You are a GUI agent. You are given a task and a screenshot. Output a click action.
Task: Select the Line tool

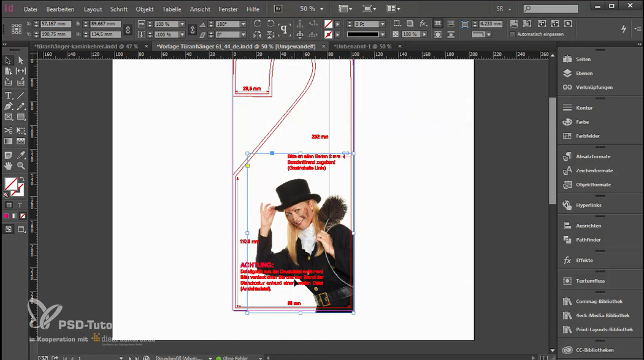(x=20, y=96)
